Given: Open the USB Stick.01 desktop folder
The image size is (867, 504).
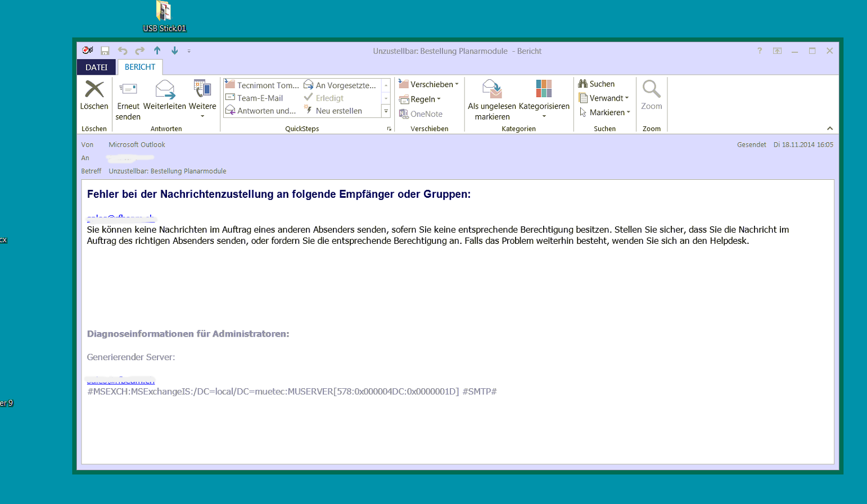Looking at the screenshot, I should (164, 16).
